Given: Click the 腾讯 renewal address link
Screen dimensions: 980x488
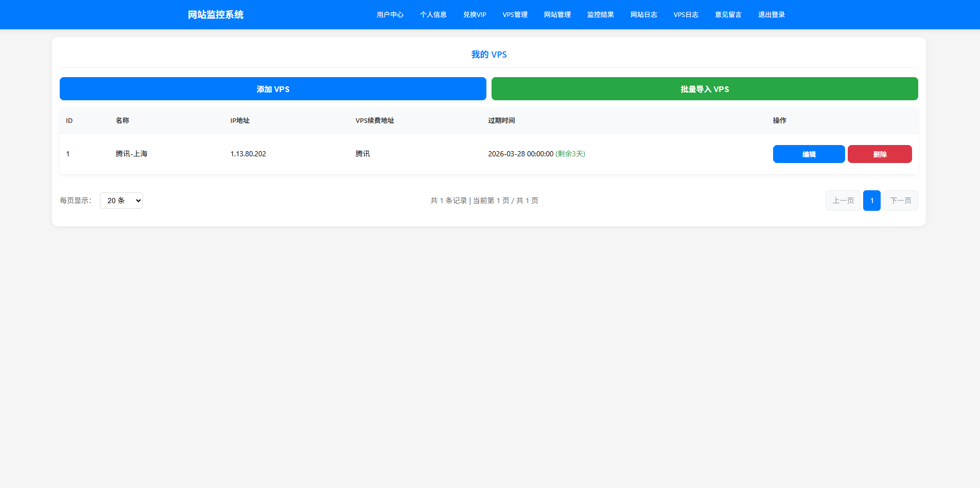Looking at the screenshot, I should click(363, 154).
